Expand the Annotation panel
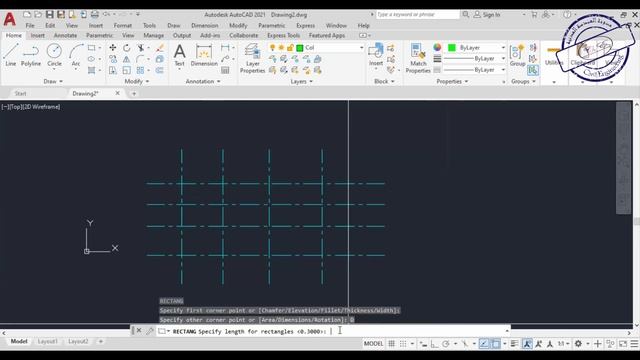The height and width of the screenshot is (360, 640). coord(203,81)
